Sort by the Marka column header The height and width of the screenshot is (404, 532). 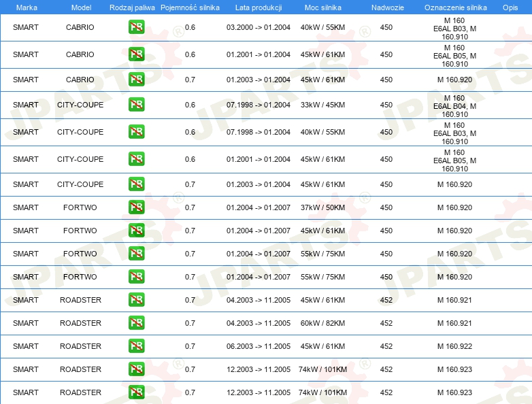[x=27, y=7]
